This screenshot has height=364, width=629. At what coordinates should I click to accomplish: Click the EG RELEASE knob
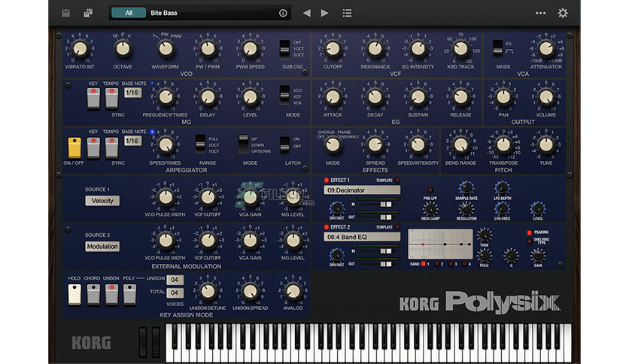460,97
